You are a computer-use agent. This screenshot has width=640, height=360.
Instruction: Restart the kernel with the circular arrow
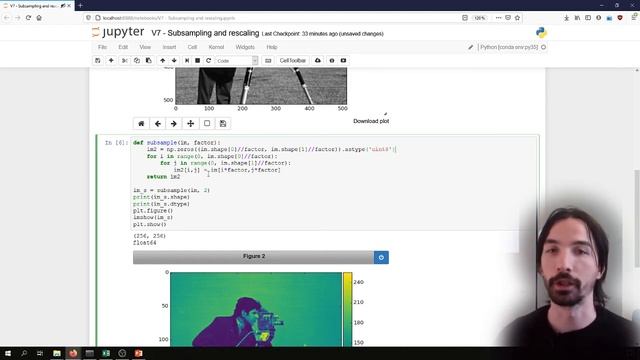pos(208,60)
